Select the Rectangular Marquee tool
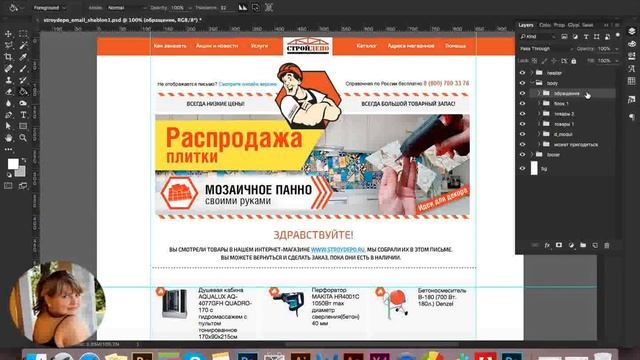The height and width of the screenshot is (360, 640). 23,34
